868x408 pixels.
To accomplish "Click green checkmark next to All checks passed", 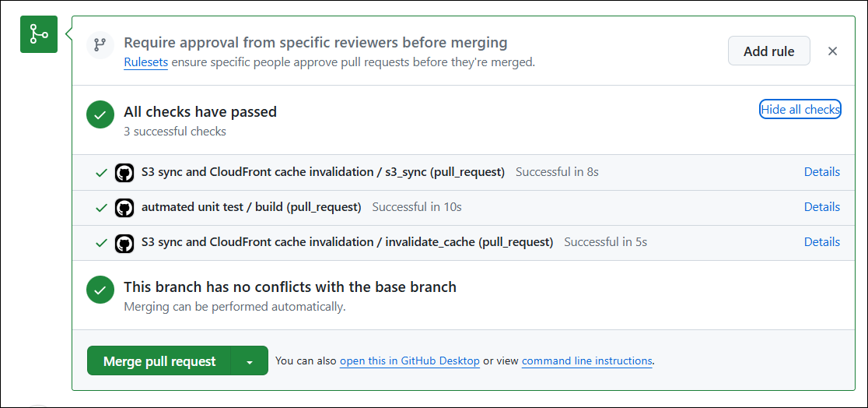I will tap(100, 114).
